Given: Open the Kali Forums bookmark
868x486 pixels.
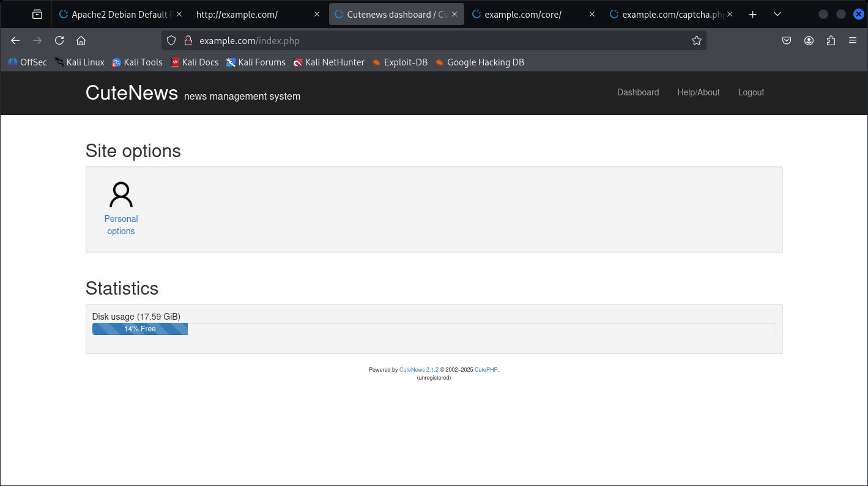Looking at the screenshot, I should pos(256,62).
